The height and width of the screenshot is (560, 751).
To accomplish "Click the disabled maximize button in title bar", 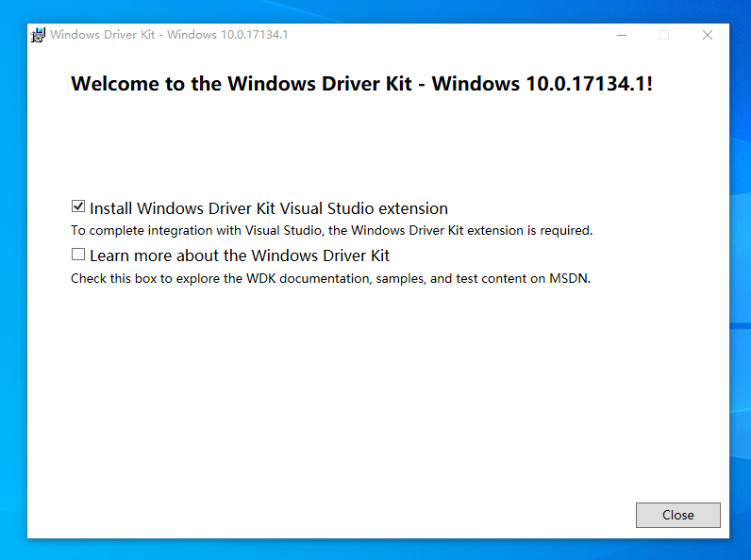I will [x=664, y=35].
